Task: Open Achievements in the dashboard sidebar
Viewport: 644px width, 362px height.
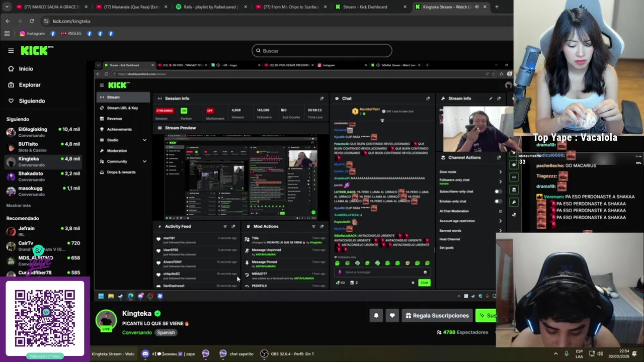Action: click(119, 129)
